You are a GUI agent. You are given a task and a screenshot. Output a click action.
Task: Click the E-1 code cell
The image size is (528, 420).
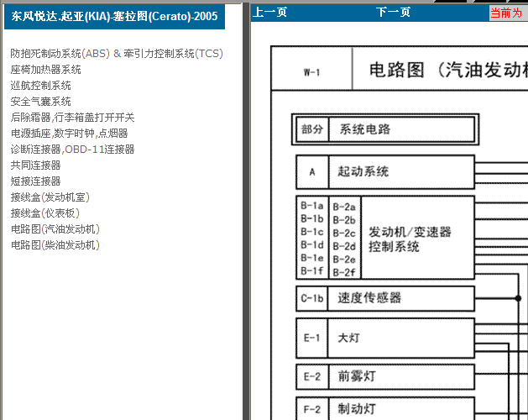[x=311, y=338]
